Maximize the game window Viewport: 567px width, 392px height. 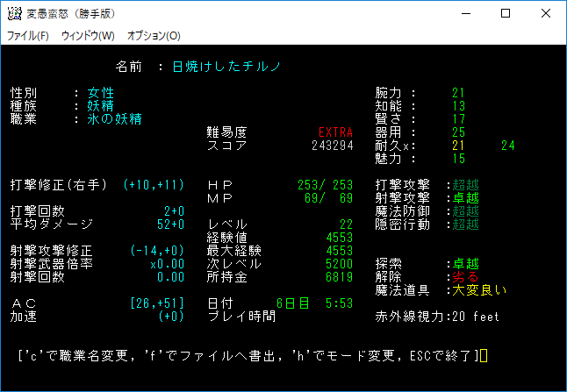click(505, 14)
